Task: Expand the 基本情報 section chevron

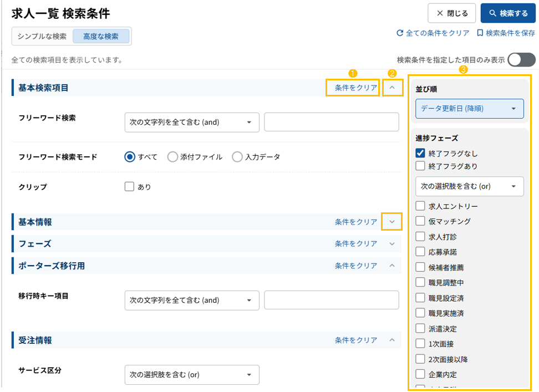Action: [392, 222]
